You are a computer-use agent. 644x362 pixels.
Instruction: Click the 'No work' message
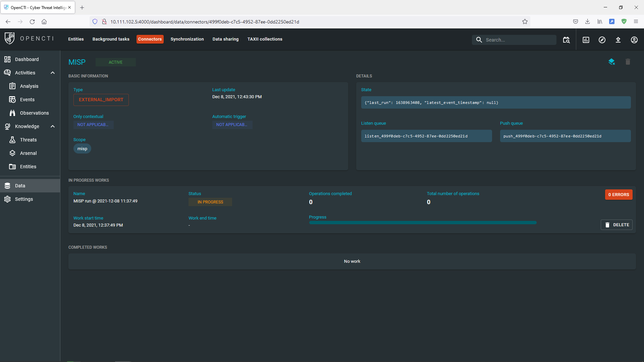352,261
